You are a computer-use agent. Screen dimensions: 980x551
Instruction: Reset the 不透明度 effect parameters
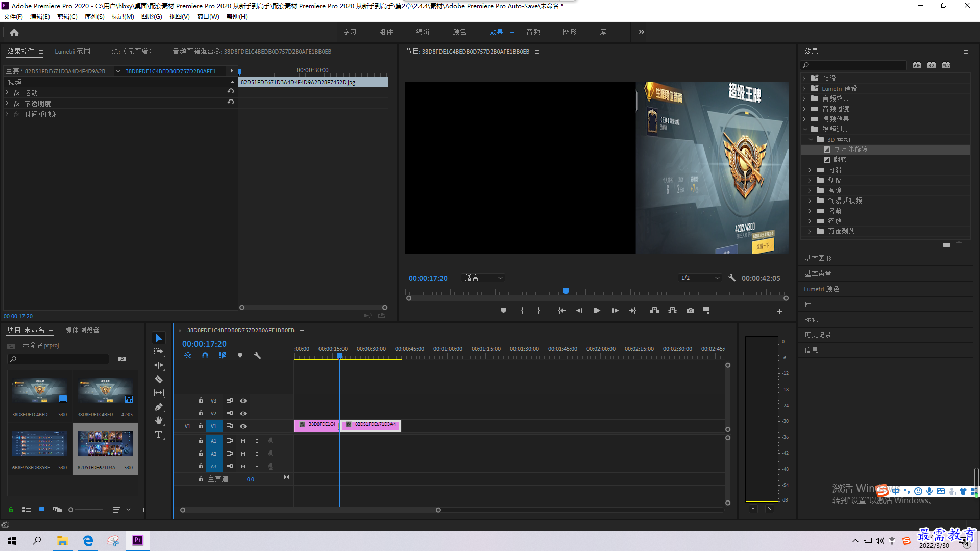231,103
